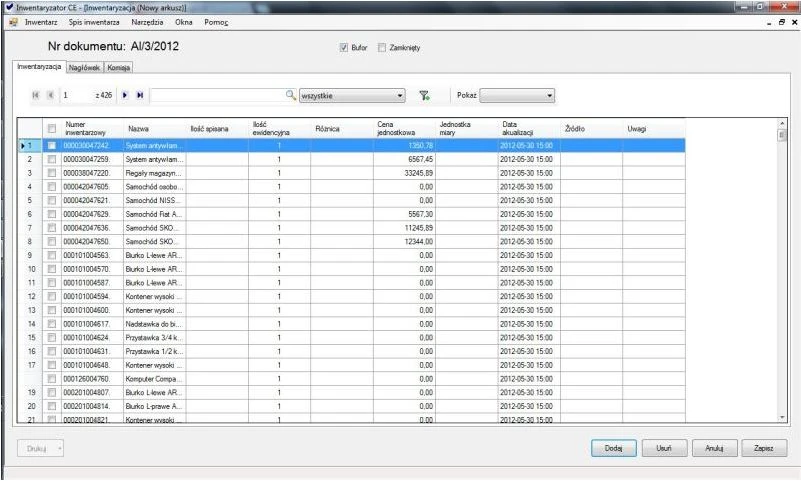Click the record number field showing 1
801x481 pixels.
(77, 95)
